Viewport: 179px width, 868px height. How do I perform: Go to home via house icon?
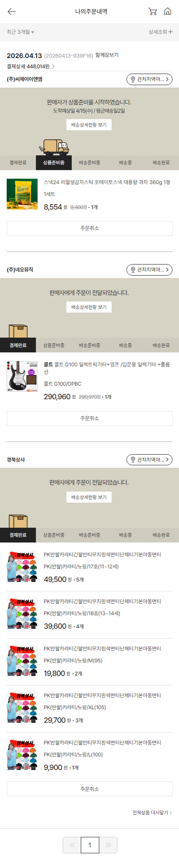[168, 11]
